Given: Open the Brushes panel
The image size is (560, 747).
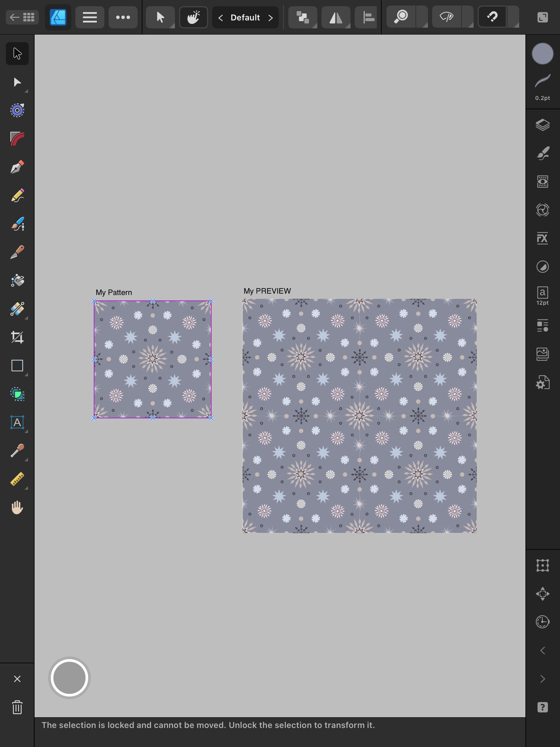Looking at the screenshot, I should (542, 153).
